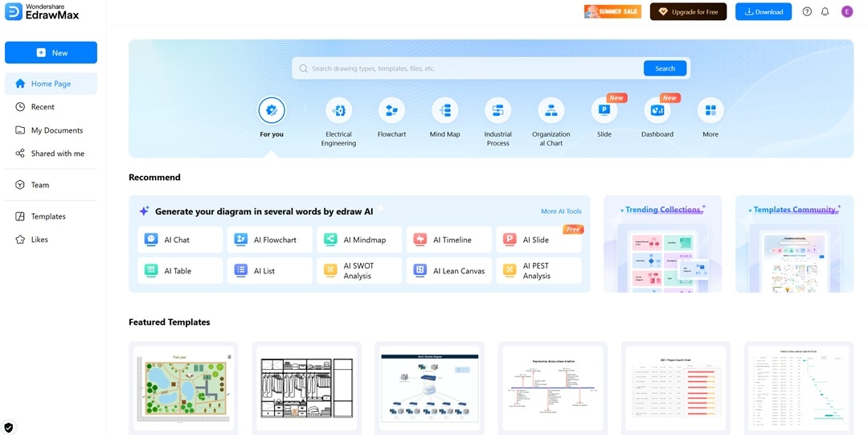Click the New button
The image size is (868, 435).
(x=51, y=52)
